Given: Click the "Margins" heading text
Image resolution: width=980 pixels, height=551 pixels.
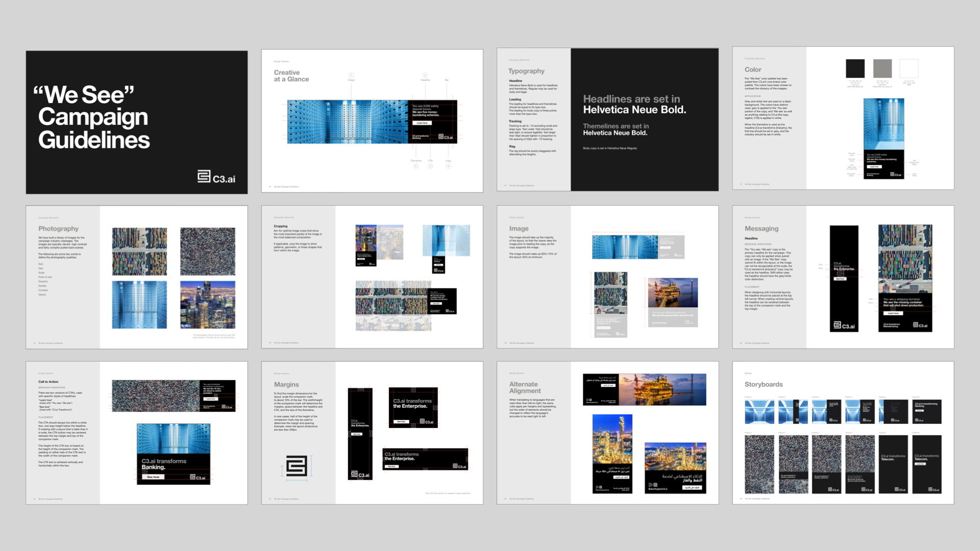Looking at the screenshot, I should [x=286, y=384].
